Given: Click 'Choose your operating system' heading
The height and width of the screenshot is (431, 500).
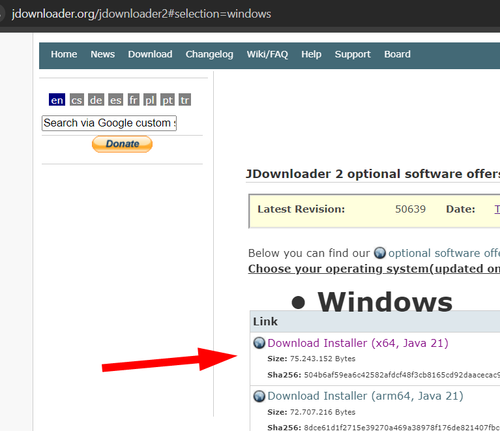Looking at the screenshot, I should coord(374,269).
